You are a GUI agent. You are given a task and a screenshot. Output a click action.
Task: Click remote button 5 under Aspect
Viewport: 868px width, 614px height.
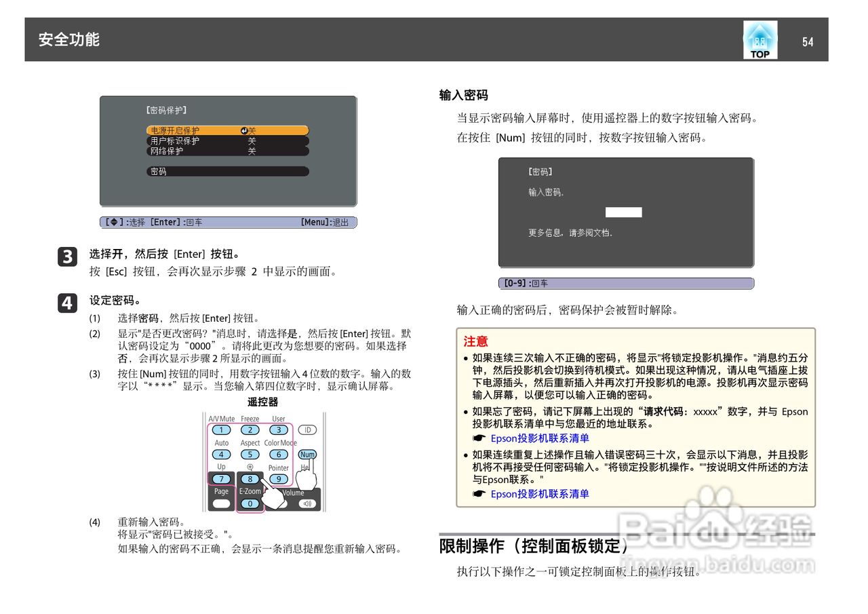[x=250, y=455]
